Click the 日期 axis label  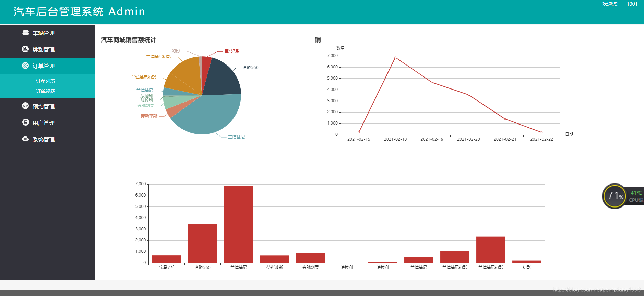pyautogui.click(x=569, y=134)
